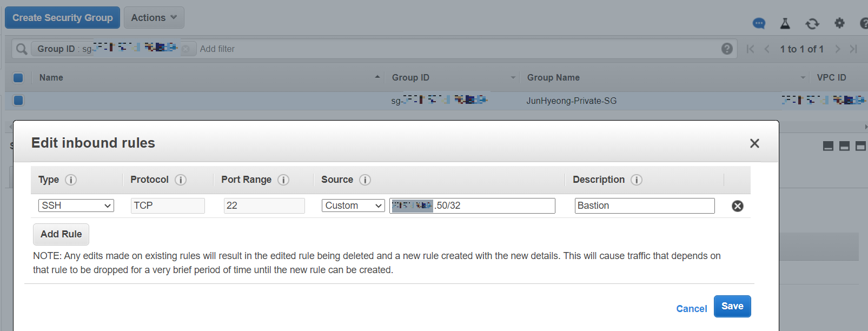
Task: Open the settings gear icon
Action: (839, 23)
